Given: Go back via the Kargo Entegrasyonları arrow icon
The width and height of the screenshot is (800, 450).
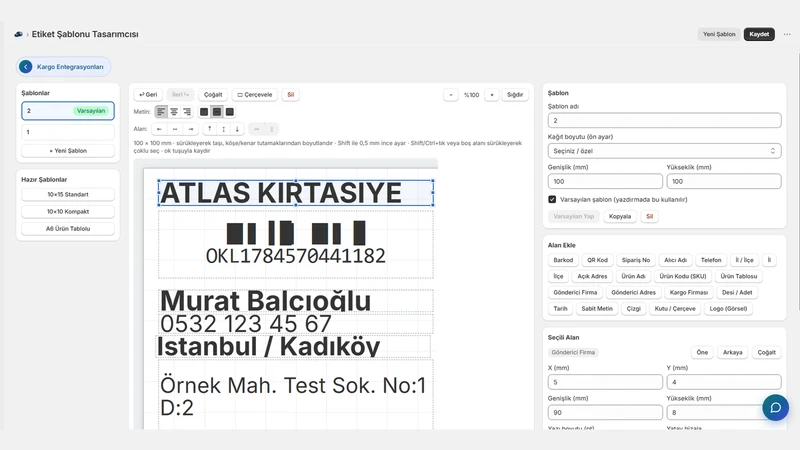Looking at the screenshot, I should point(26,67).
